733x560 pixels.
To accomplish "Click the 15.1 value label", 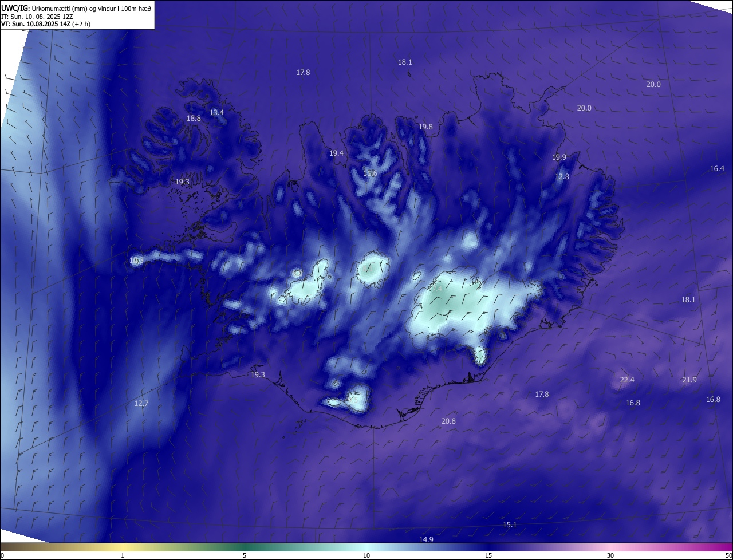I will [510, 524].
